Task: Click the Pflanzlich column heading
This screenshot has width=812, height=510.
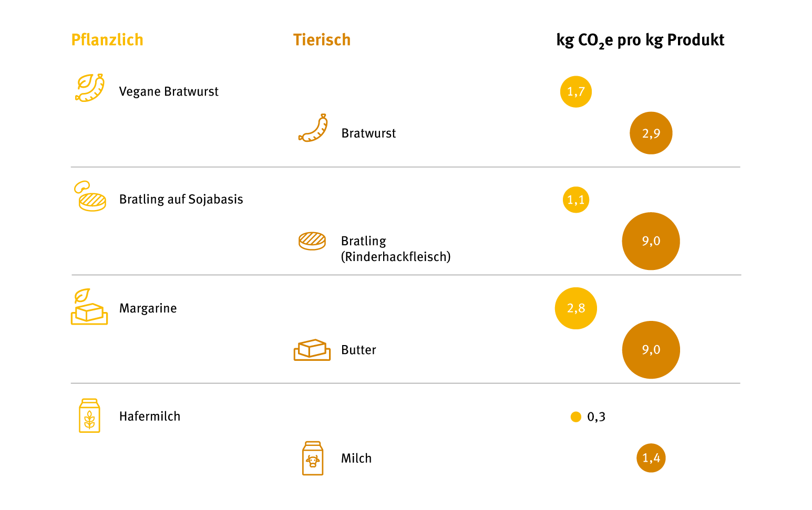Action: [x=107, y=40]
